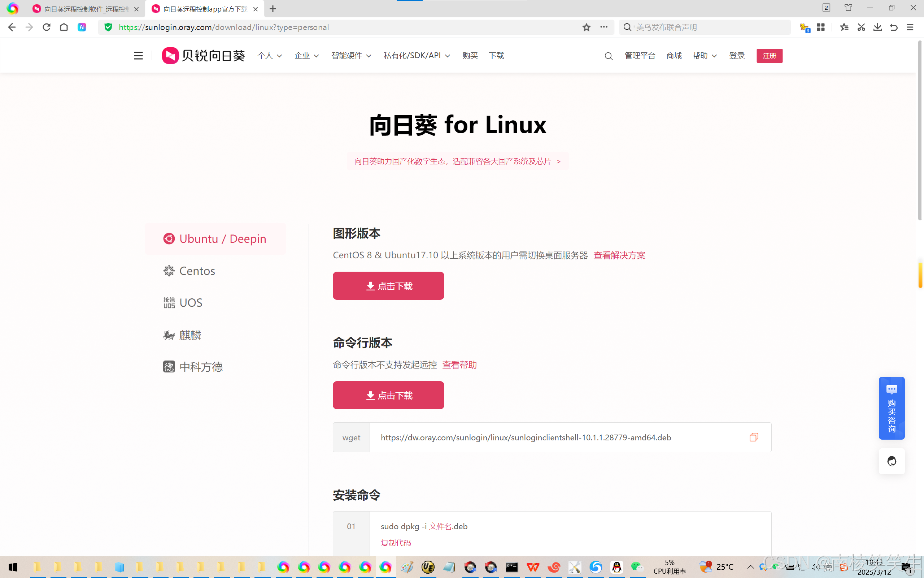Screen dimensions: 924x578
Task: Open the Windows Start menu
Action: tap(13, 567)
